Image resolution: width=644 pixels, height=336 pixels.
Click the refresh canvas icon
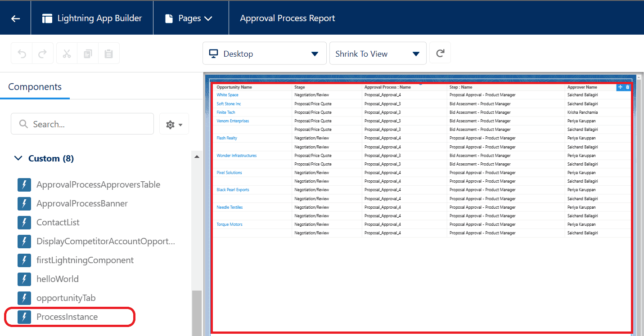pyautogui.click(x=440, y=53)
